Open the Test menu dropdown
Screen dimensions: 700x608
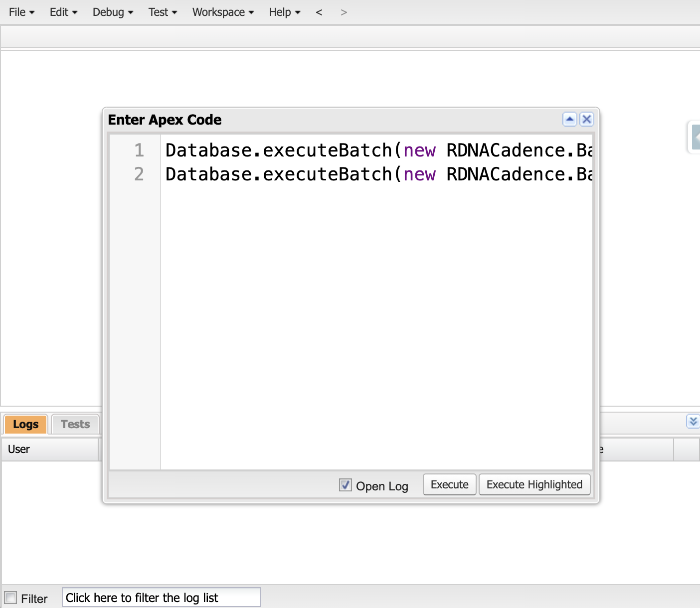point(163,12)
